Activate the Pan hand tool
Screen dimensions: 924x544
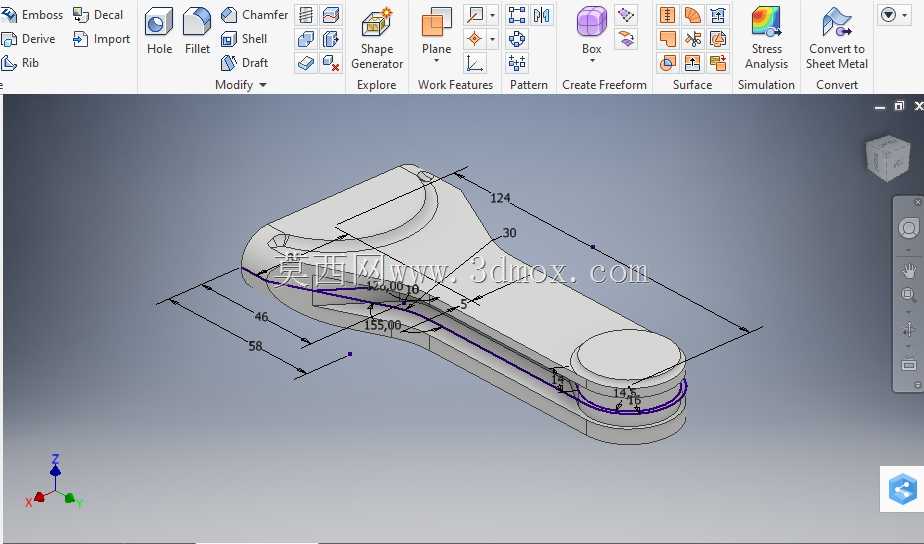tap(909, 271)
